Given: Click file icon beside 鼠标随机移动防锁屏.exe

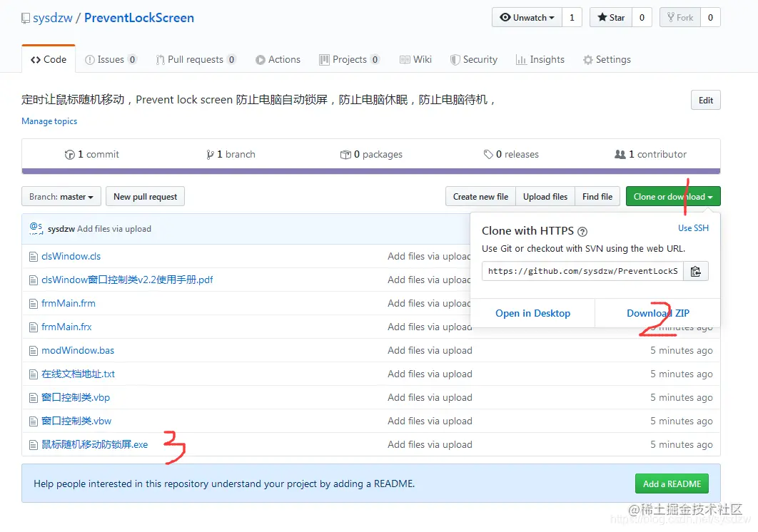Looking at the screenshot, I should (34, 444).
